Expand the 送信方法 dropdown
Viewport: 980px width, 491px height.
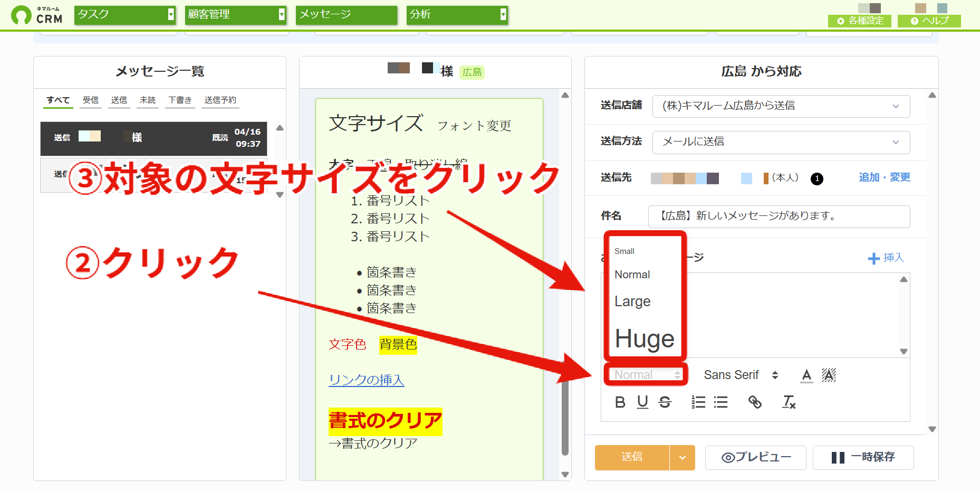[781, 142]
